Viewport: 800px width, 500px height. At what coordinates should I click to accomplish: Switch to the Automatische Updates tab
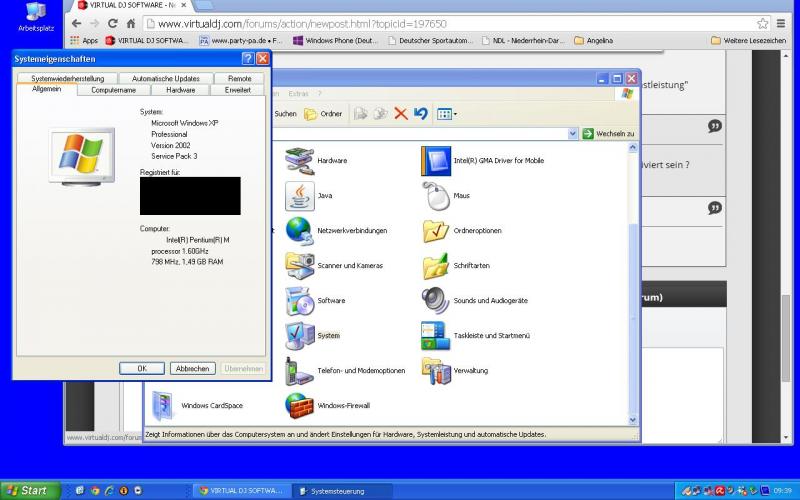(x=165, y=78)
